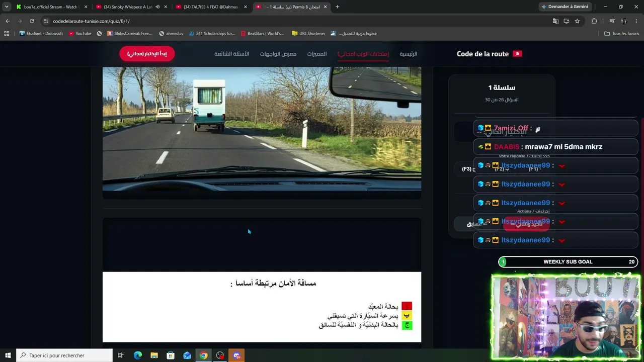Switch to Google Chrome in the taskbar
This screenshot has width=644, height=362.
point(203,355)
